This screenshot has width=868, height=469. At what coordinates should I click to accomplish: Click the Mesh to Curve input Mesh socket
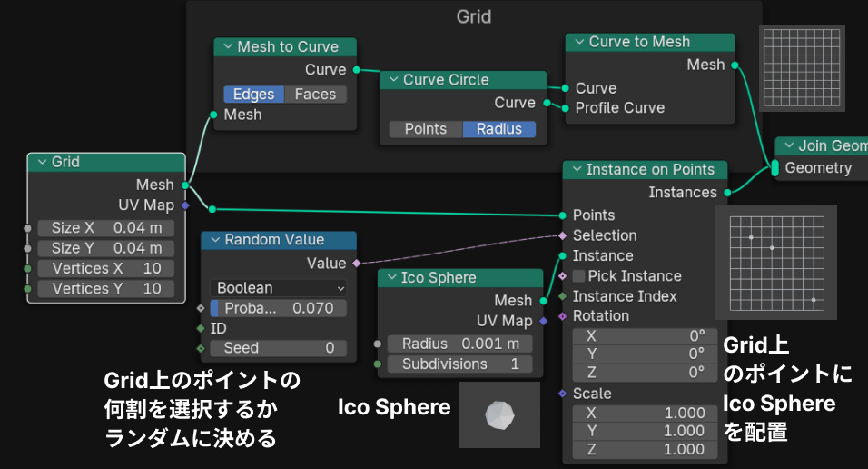coord(213,115)
